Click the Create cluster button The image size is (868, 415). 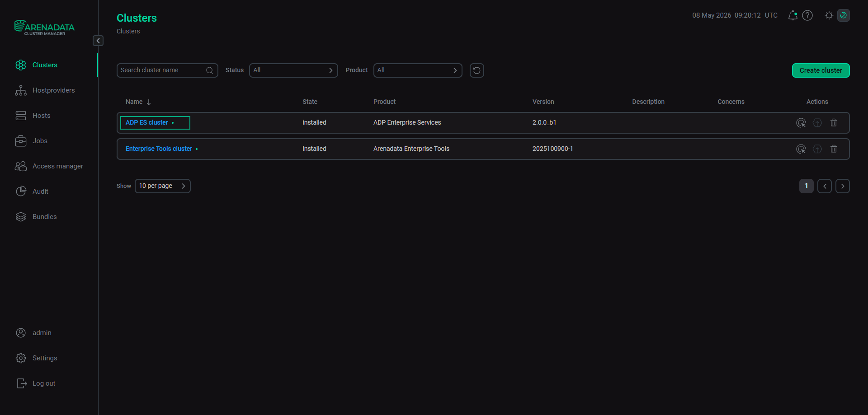(x=821, y=70)
